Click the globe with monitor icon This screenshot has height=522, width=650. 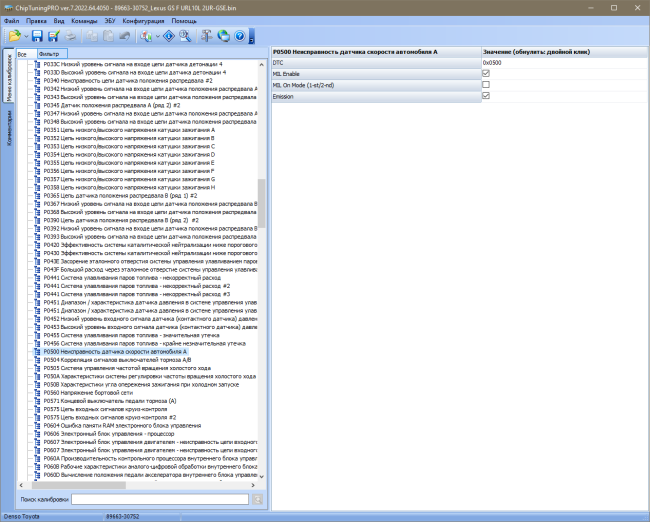[x=223, y=36]
